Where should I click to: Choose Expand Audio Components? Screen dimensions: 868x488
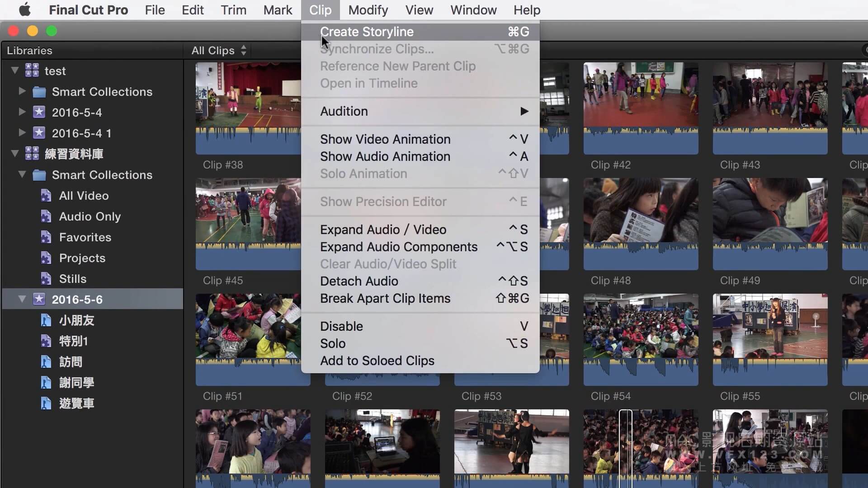(x=420, y=247)
